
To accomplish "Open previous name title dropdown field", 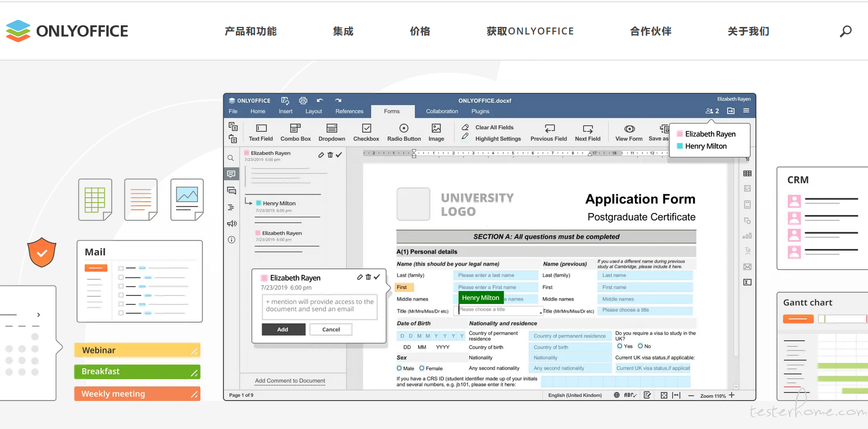I will (x=645, y=310).
